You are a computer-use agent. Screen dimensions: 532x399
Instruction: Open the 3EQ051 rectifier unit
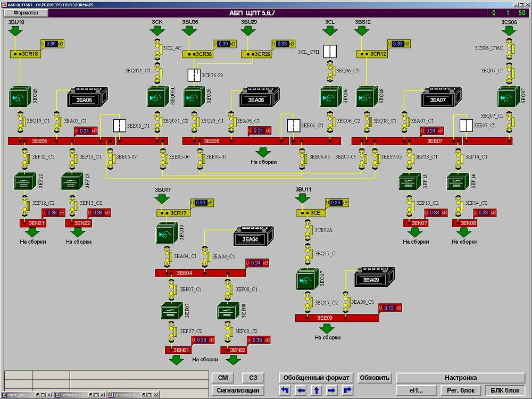pyautogui.click(x=158, y=97)
